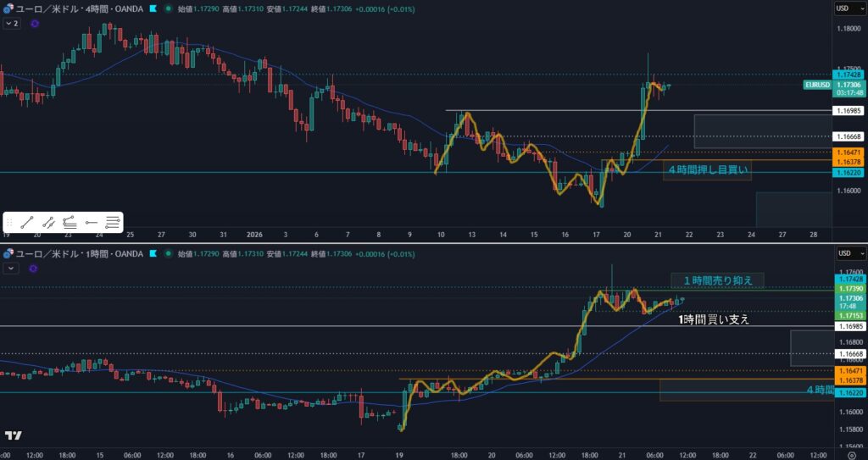Click the OANDA flag icon on 4-hour chart
The image size is (868, 460).
(x=152, y=8)
